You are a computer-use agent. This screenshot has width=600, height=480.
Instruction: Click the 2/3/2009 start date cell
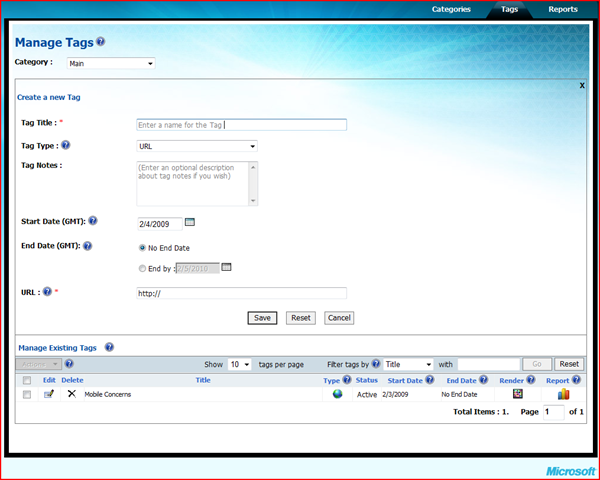[395, 394]
